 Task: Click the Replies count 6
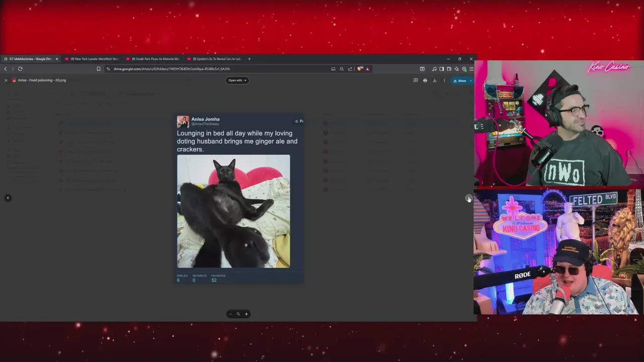point(179,280)
